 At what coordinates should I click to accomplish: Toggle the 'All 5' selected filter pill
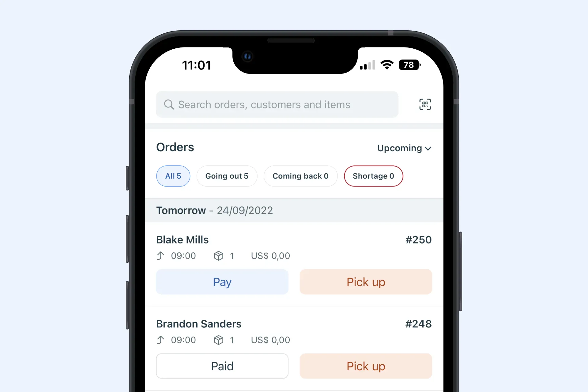[x=173, y=175]
